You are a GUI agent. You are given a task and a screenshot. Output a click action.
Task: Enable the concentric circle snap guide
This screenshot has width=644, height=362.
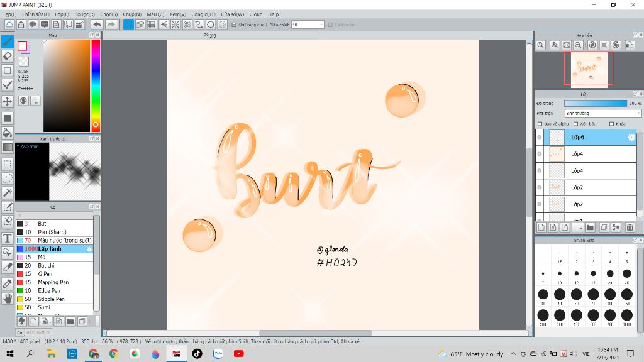coord(187,25)
